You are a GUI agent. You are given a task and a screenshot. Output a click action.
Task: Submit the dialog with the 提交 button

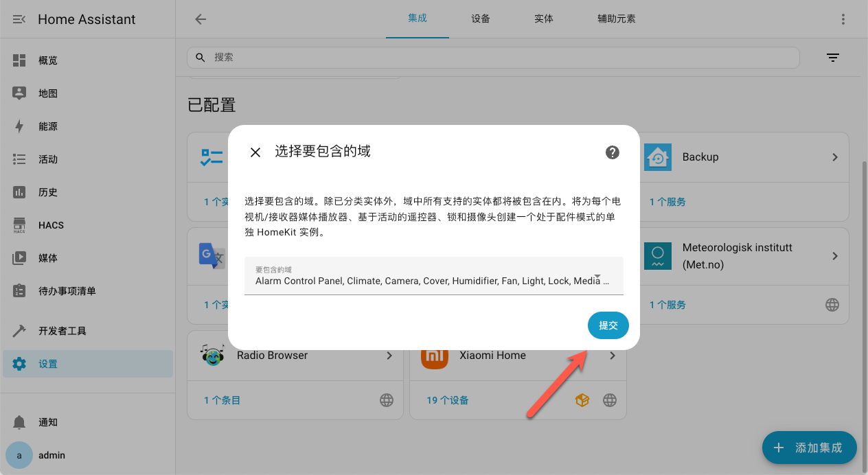[x=608, y=325]
